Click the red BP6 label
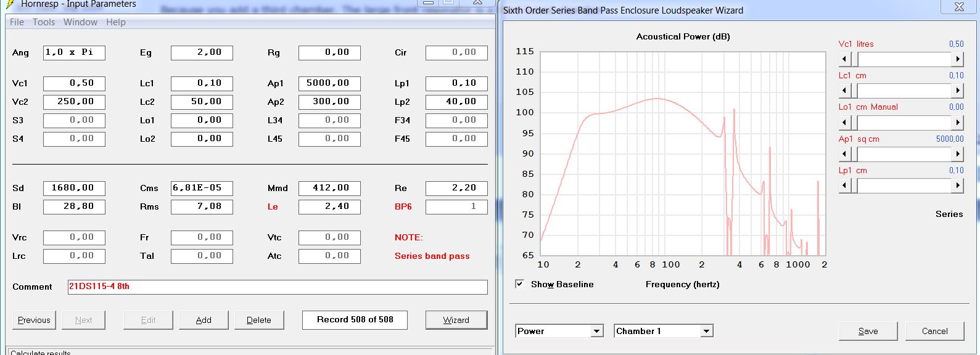 [403, 206]
